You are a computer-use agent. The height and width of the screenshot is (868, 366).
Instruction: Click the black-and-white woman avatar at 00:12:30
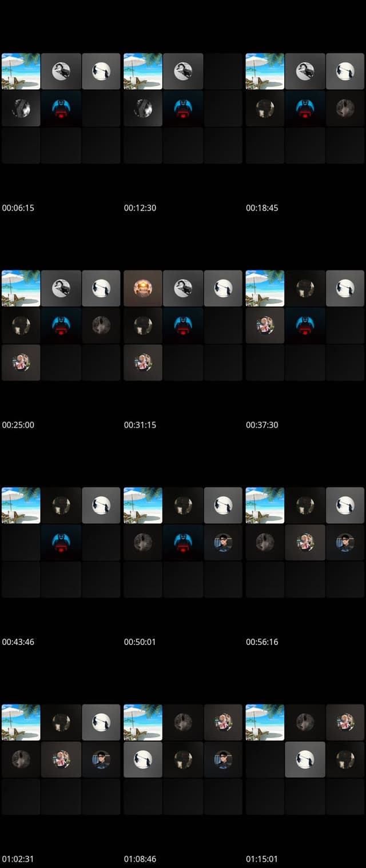(x=183, y=71)
